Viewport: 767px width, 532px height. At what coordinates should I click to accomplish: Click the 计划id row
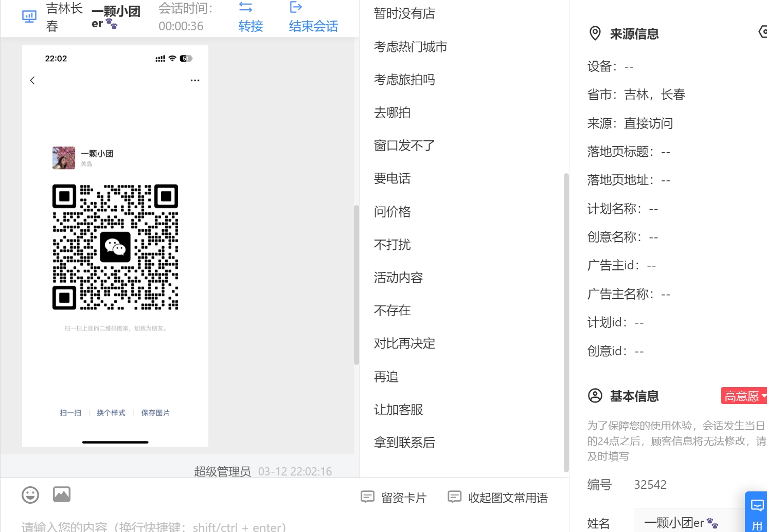tap(615, 322)
